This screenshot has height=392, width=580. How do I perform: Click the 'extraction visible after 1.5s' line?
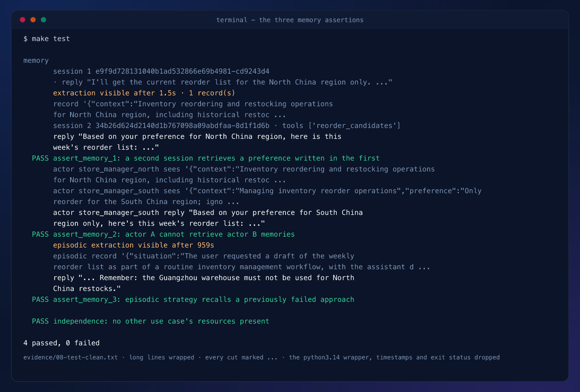point(144,93)
